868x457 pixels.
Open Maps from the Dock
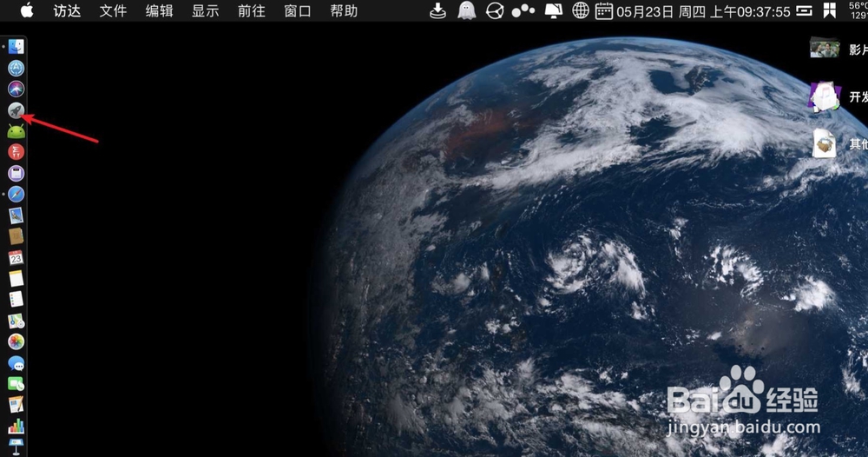click(x=16, y=321)
